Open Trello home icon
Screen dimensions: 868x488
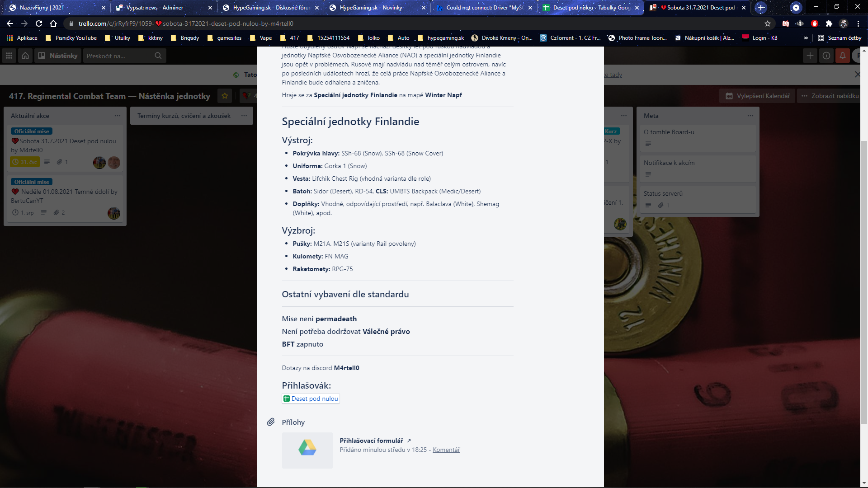click(x=25, y=56)
